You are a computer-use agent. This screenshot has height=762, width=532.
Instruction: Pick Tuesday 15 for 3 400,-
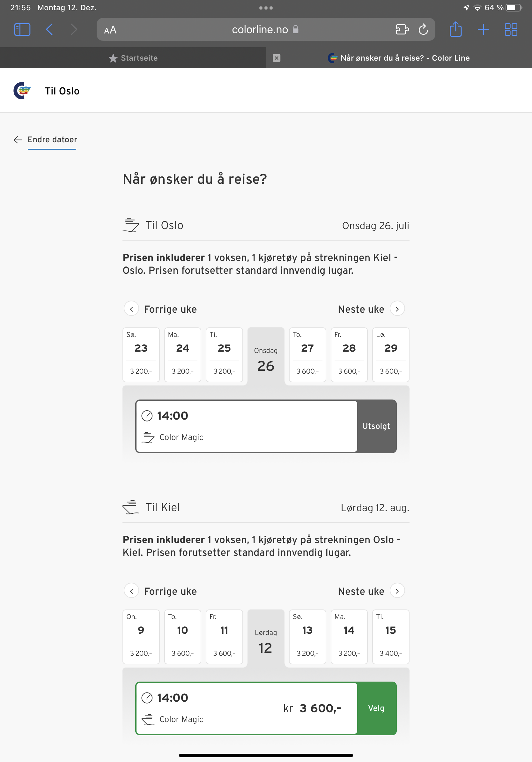tap(391, 637)
